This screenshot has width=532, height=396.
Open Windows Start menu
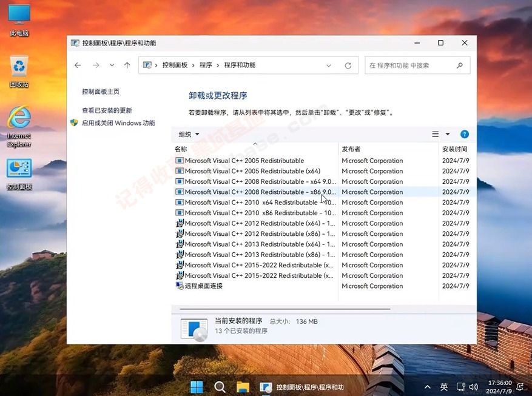[x=197, y=387]
